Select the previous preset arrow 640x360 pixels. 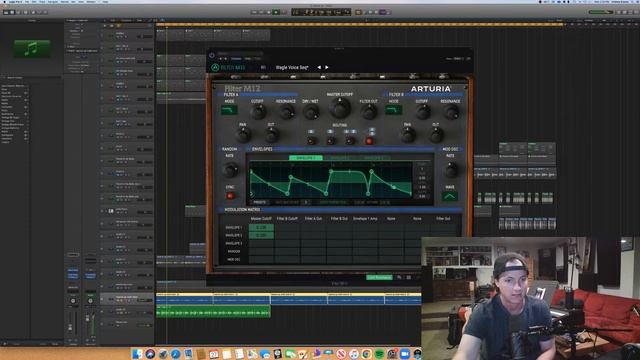pyautogui.click(x=319, y=67)
